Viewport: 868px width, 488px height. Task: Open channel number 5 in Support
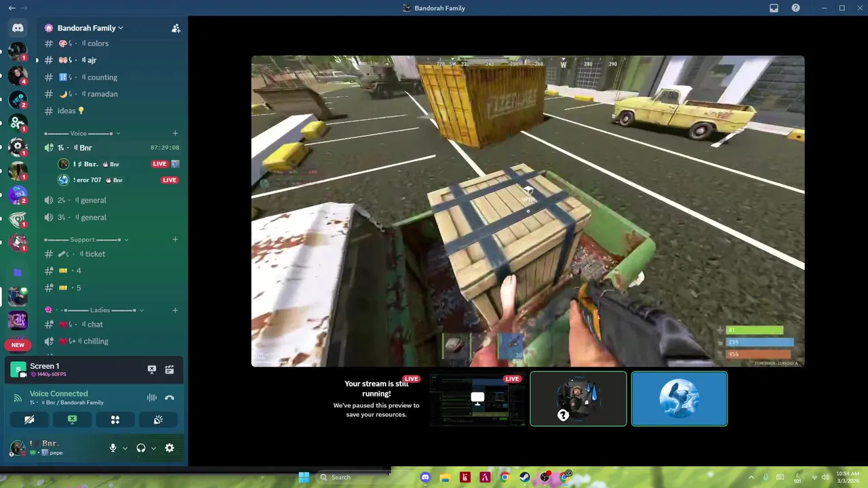click(112, 288)
